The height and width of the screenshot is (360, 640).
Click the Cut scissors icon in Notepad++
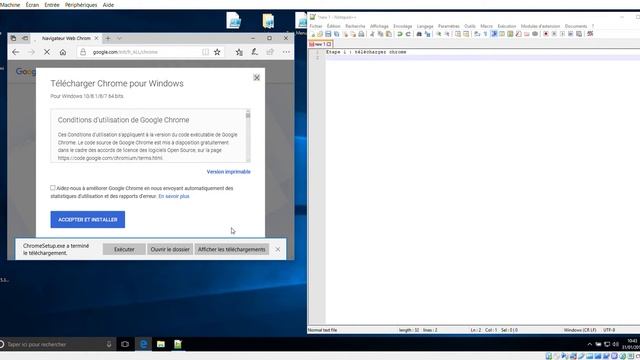372,34
